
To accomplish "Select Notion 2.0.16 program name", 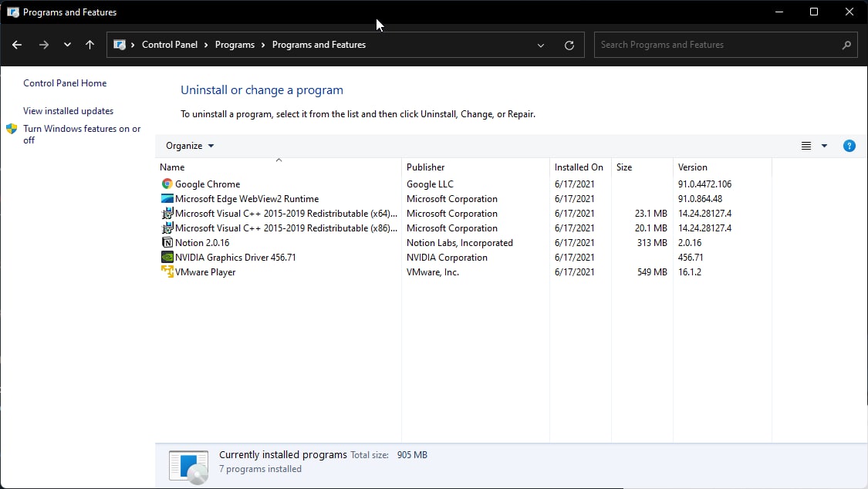I will tap(202, 243).
